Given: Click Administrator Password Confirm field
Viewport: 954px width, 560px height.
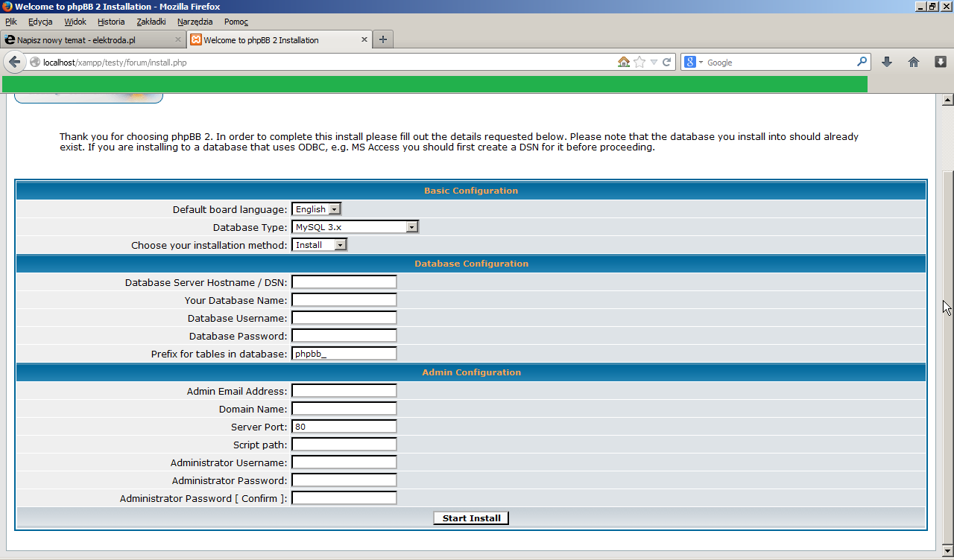Looking at the screenshot, I should (344, 498).
